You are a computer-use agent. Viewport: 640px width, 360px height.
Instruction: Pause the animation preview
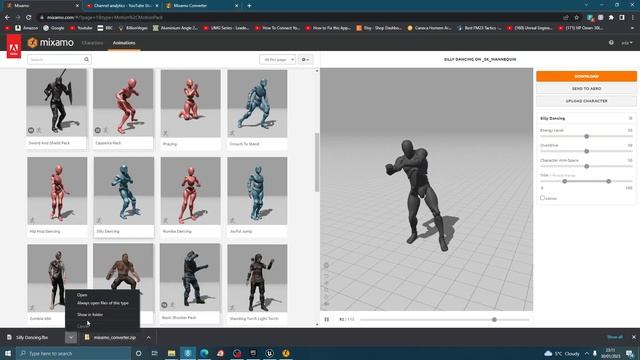pyautogui.click(x=327, y=319)
